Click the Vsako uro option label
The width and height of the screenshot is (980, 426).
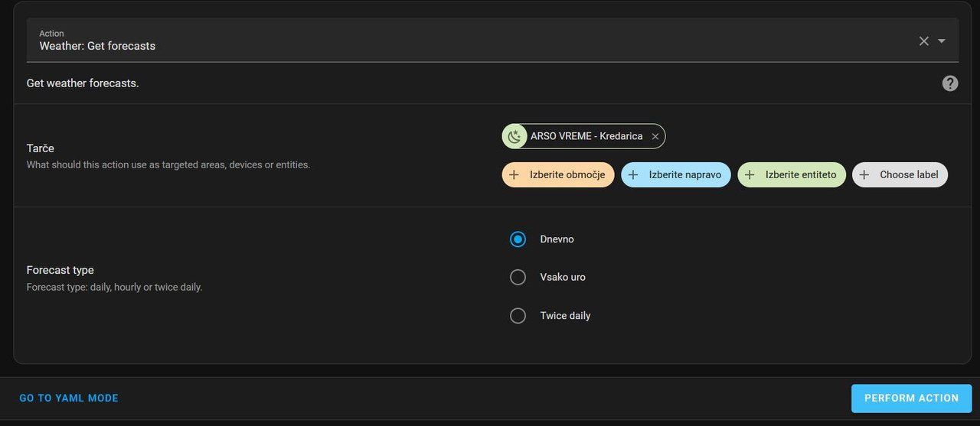coord(563,277)
